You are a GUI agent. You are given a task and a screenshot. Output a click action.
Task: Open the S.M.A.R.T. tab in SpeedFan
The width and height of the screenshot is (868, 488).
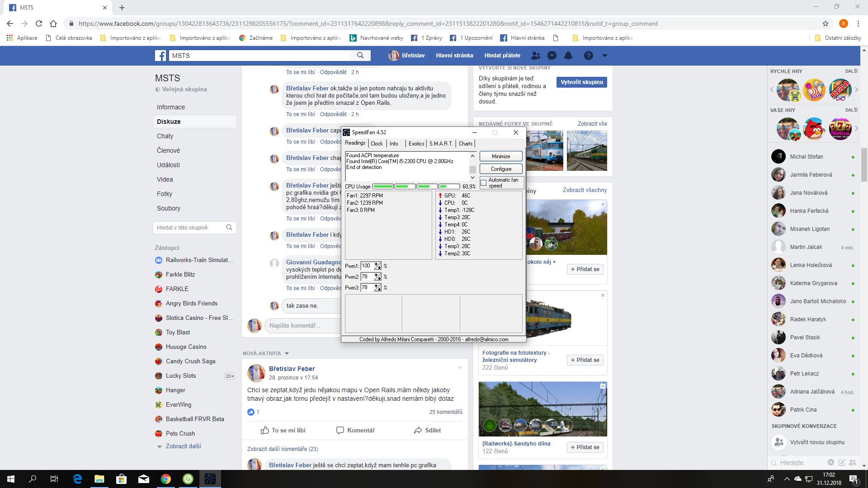[441, 144]
